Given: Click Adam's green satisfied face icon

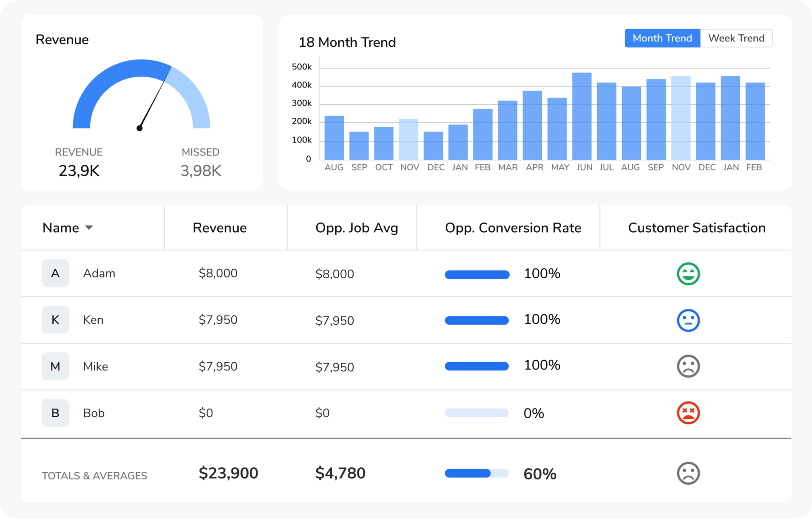Looking at the screenshot, I should [687, 273].
